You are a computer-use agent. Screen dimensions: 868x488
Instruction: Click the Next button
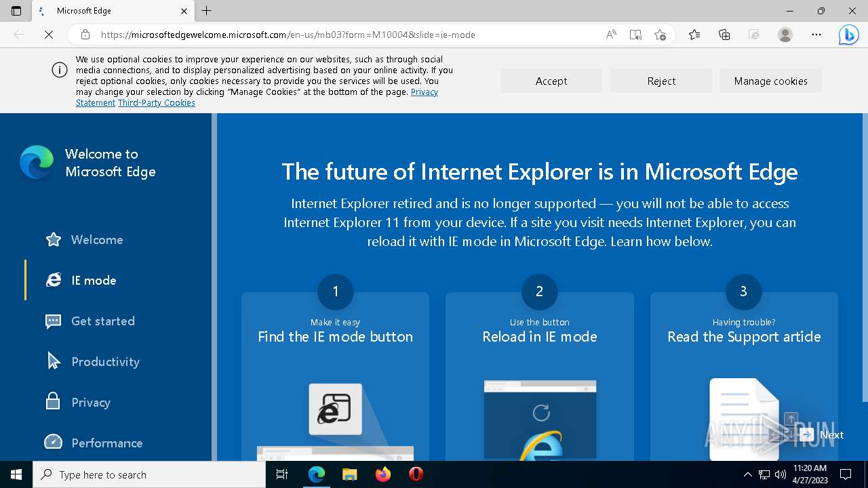[822, 435]
